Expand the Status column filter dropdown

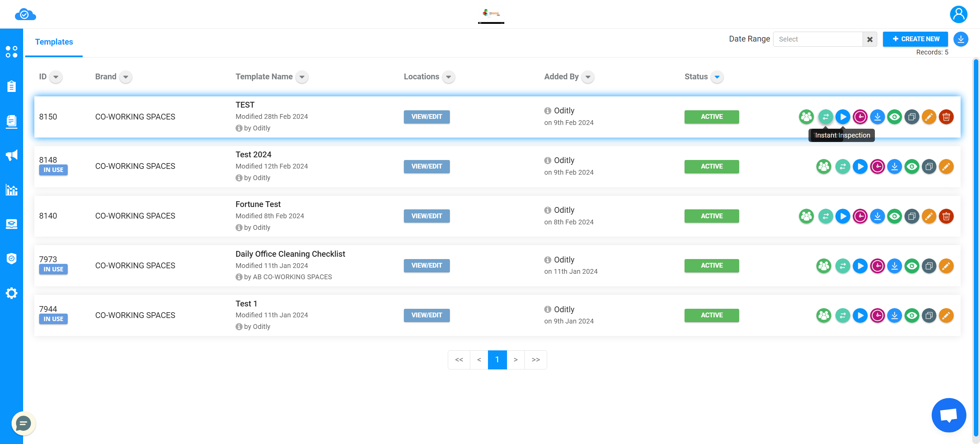[x=717, y=77]
